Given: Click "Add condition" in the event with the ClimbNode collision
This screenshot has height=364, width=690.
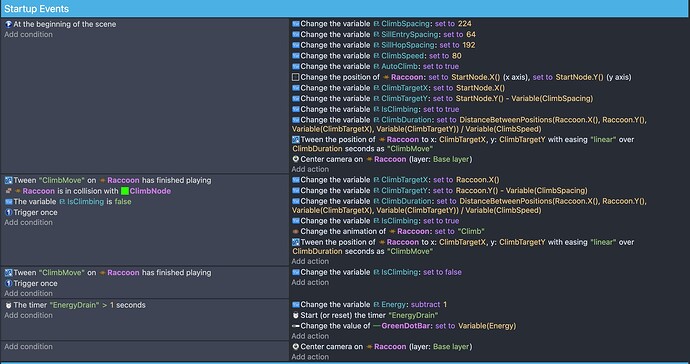Looking at the screenshot, I should (x=28, y=222).
